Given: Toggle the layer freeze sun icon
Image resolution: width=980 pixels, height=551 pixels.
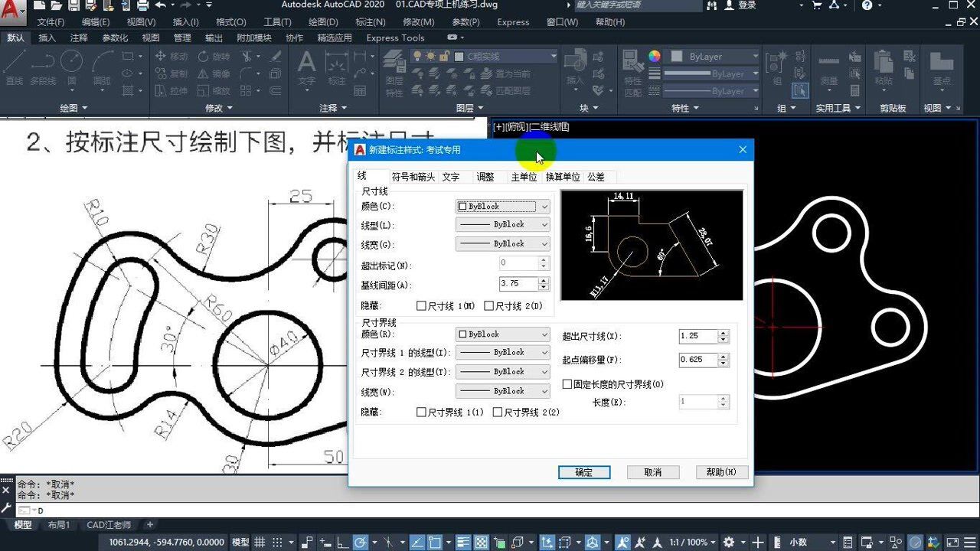Looking at the screenshot, I should click(x=431, y=57).
